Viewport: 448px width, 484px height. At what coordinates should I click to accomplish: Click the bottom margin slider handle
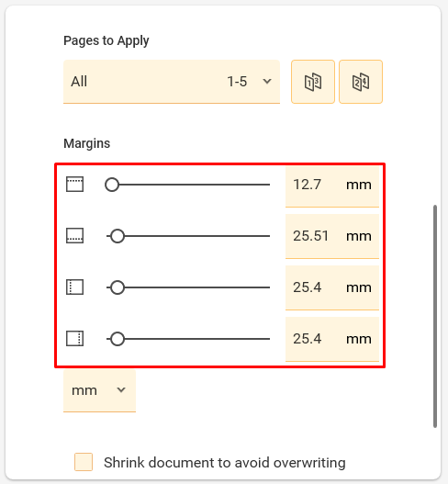tap(118, 236)
